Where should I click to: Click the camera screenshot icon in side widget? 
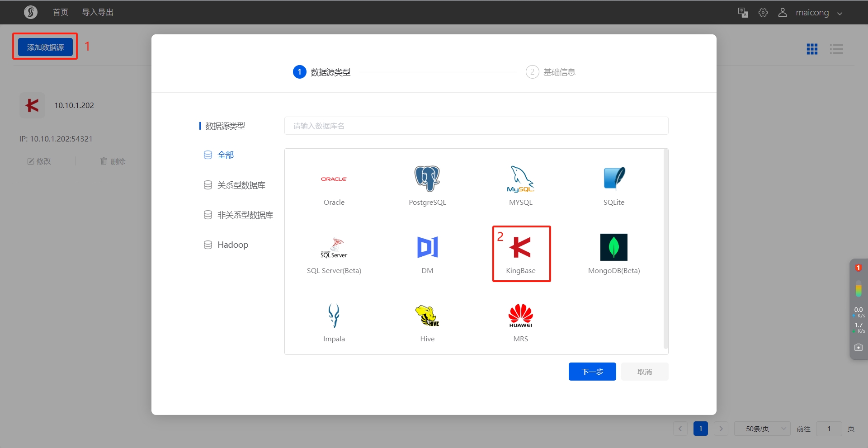(x=859, y=347)
